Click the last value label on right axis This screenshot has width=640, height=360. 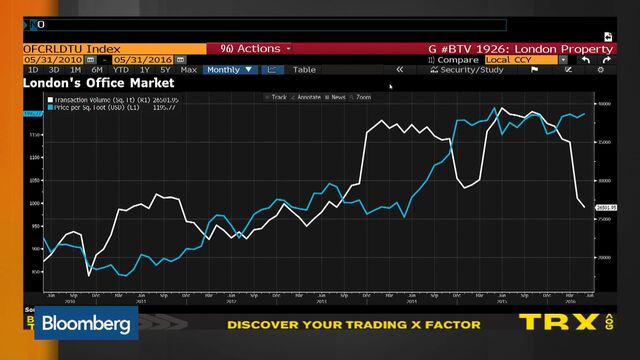tap(606, 208)
